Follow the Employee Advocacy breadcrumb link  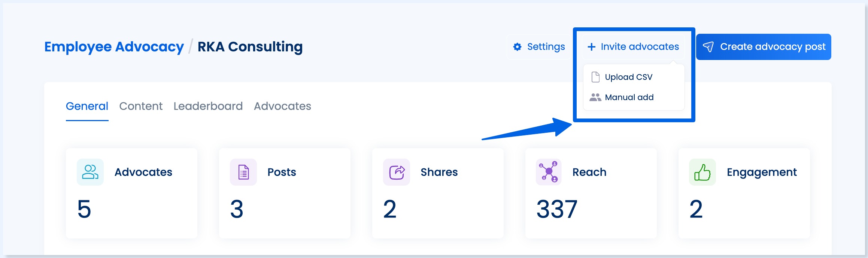[114, 47]
